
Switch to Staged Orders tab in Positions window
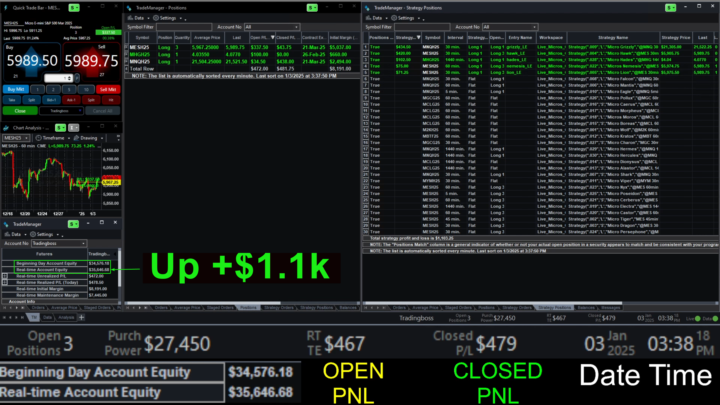click(220, 308)
